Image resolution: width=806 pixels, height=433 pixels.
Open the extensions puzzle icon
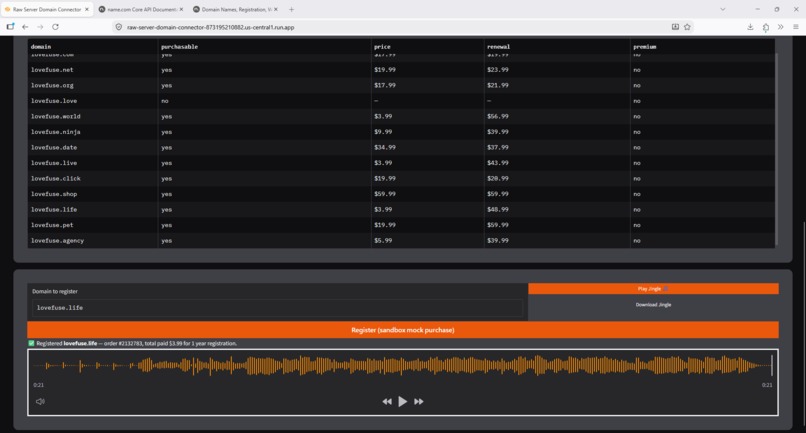pyautogui.click(x=766, y=27)
